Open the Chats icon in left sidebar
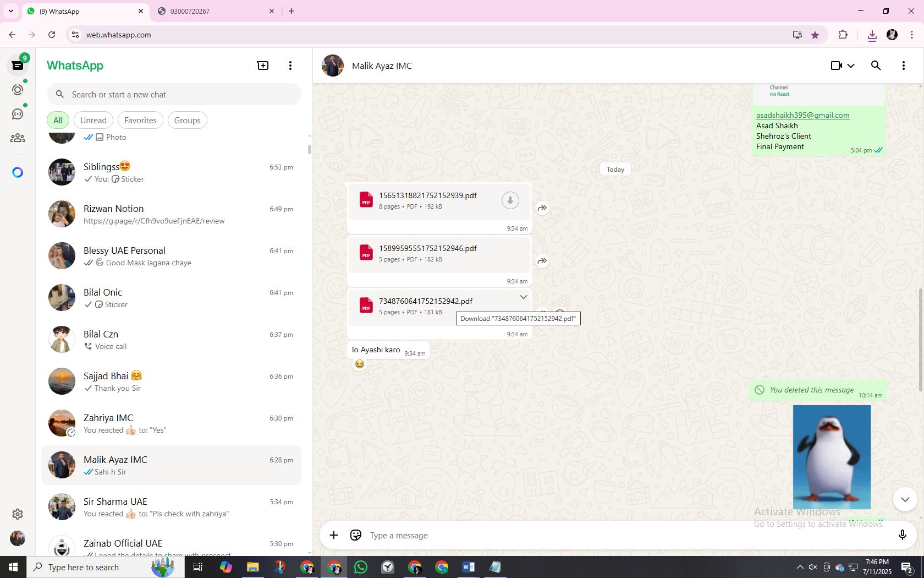 click(x=18, y=66)
